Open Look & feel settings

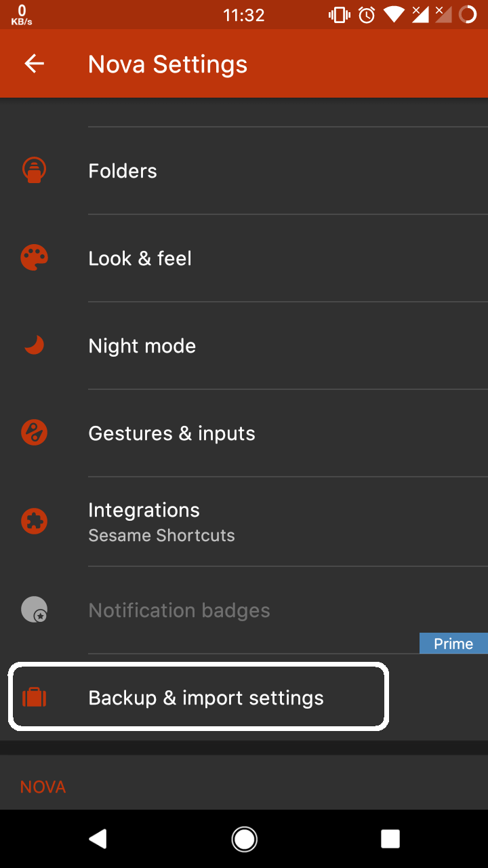140,258
